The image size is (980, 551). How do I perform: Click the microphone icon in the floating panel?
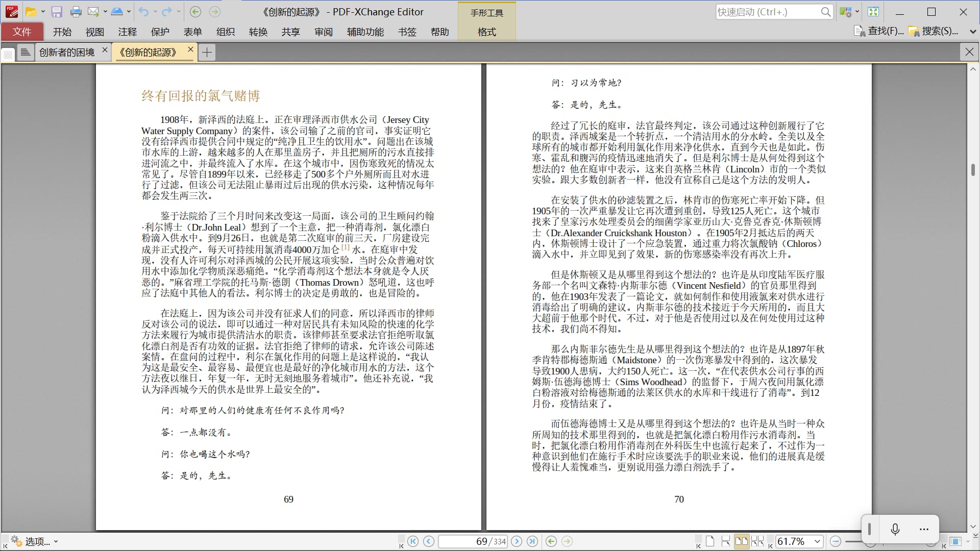point(895,529)
